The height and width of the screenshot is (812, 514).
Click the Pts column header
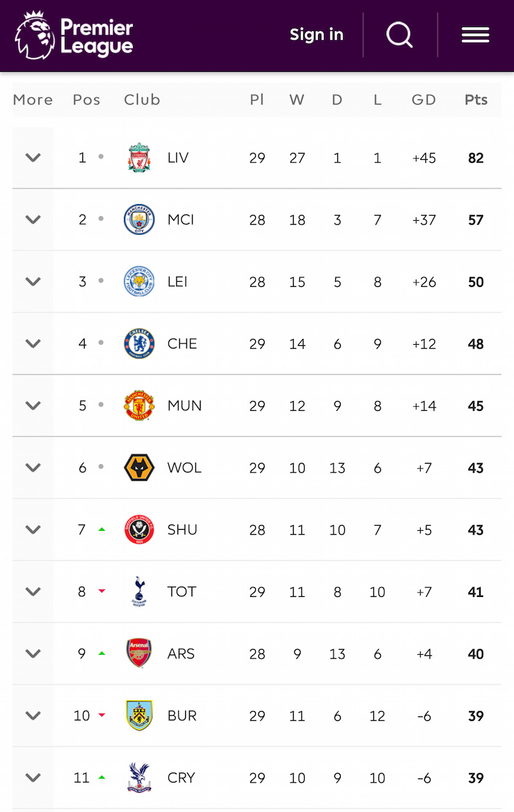click(x=476, y=100)
